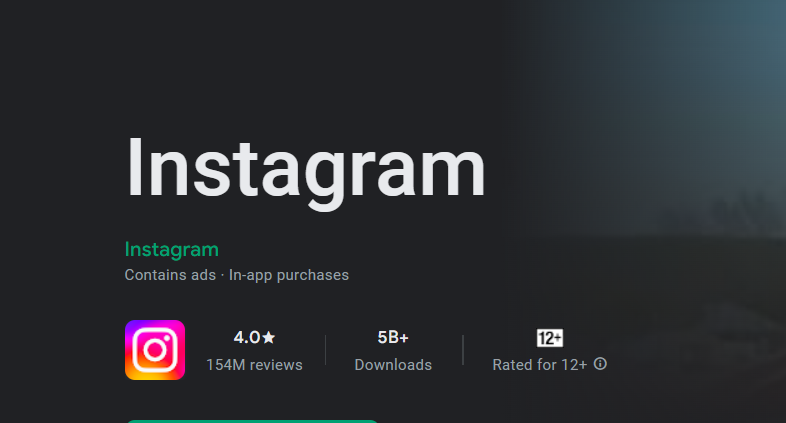Open the info icon after Rated for 12+
The height and width of the screenshot is (423, 786).
600,364
